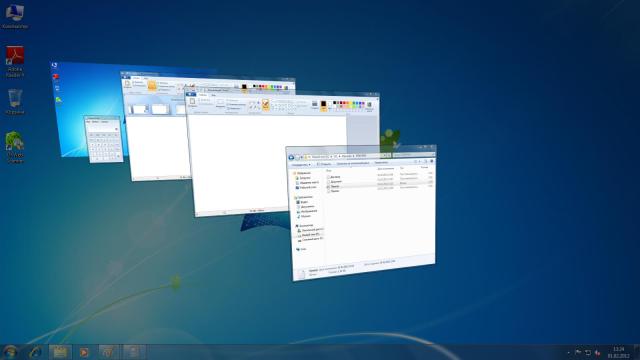640x360 pixels.
Task: Click Edit colors in the front Paint window
Action: 370,106
